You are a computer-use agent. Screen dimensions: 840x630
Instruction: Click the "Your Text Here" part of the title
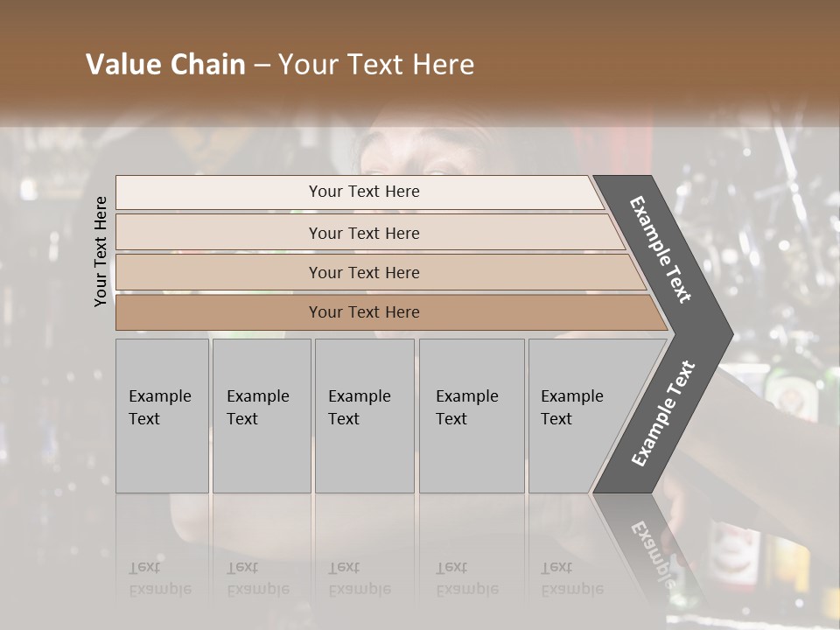[376, 65]
